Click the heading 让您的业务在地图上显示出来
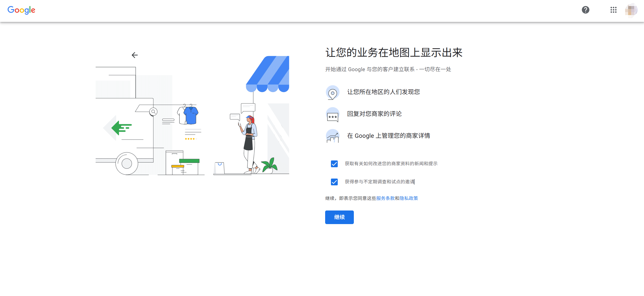 coord(394,53)
